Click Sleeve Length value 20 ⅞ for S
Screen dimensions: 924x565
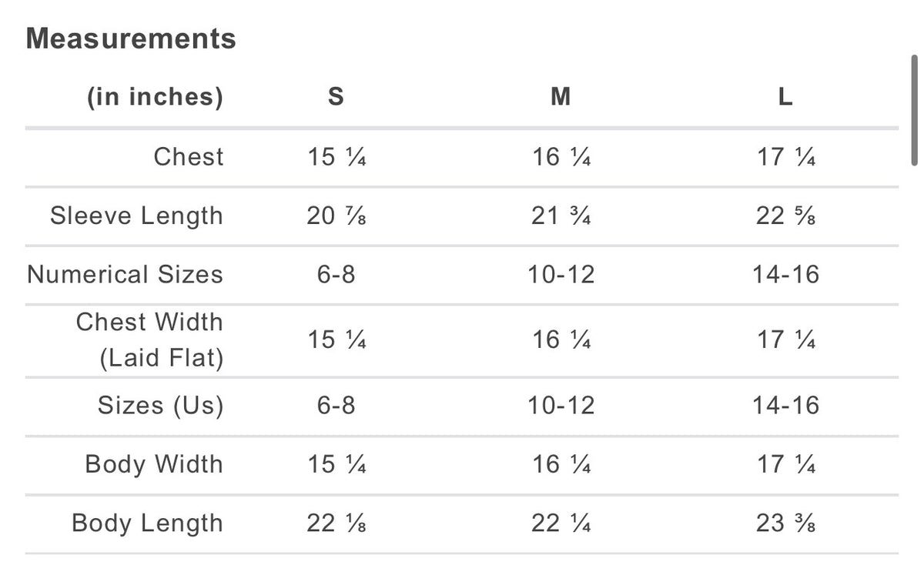pos(336,216)
